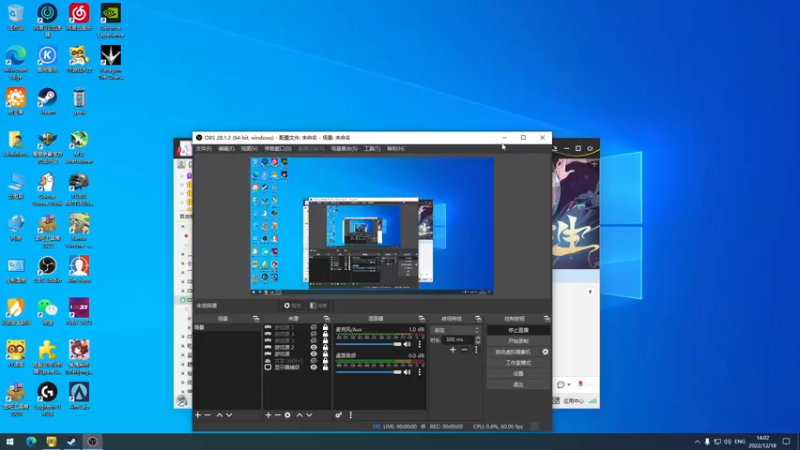Open the 视图(V) menu
The image size is (800, 450).
click(249, 148)
